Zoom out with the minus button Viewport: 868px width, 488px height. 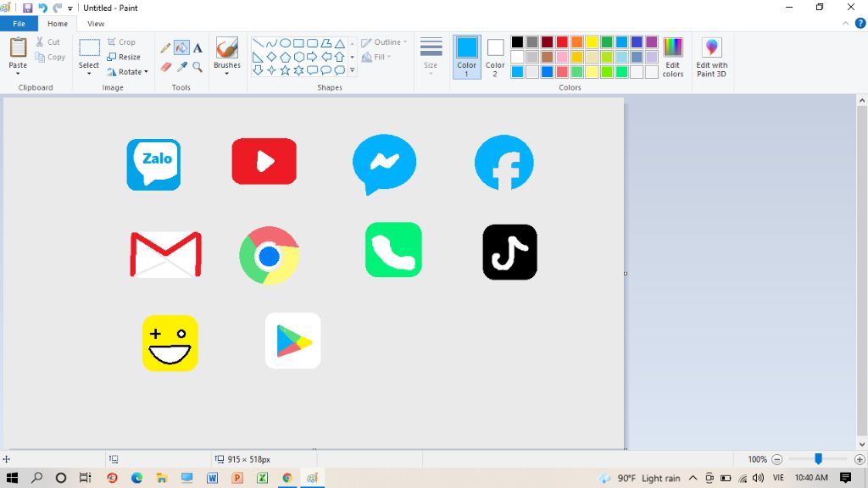[x=776, y=459]
